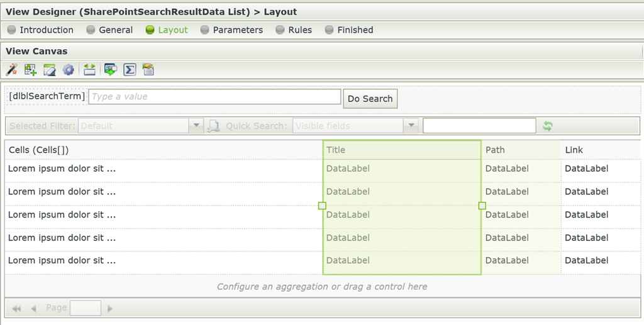
Task: Go to the General step tab
Action: coord(109,30)
